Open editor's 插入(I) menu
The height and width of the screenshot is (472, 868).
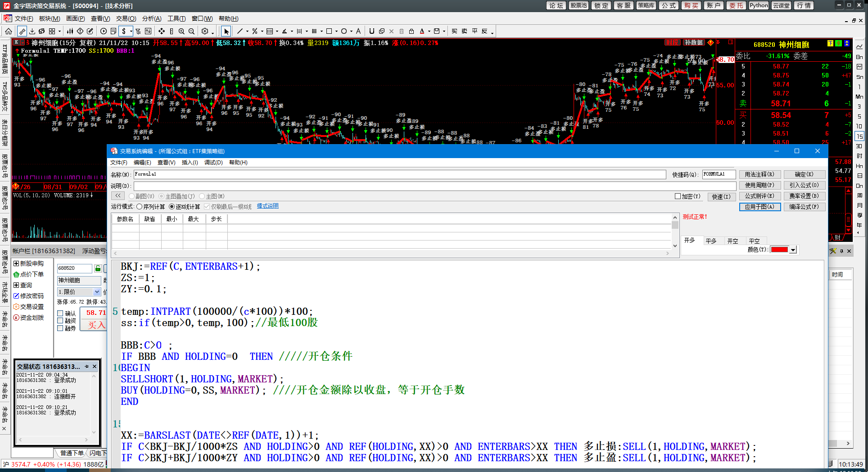click(x=190, y=163)
